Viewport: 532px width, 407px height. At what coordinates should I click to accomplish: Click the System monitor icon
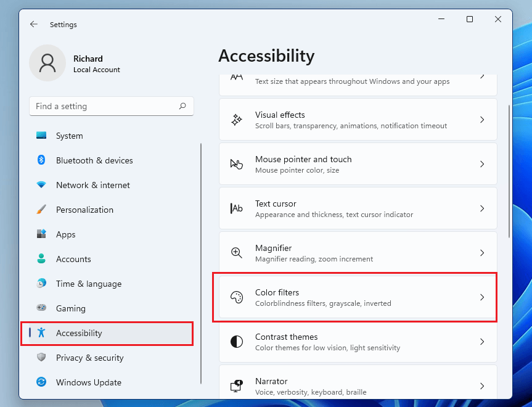pos(41,136)
